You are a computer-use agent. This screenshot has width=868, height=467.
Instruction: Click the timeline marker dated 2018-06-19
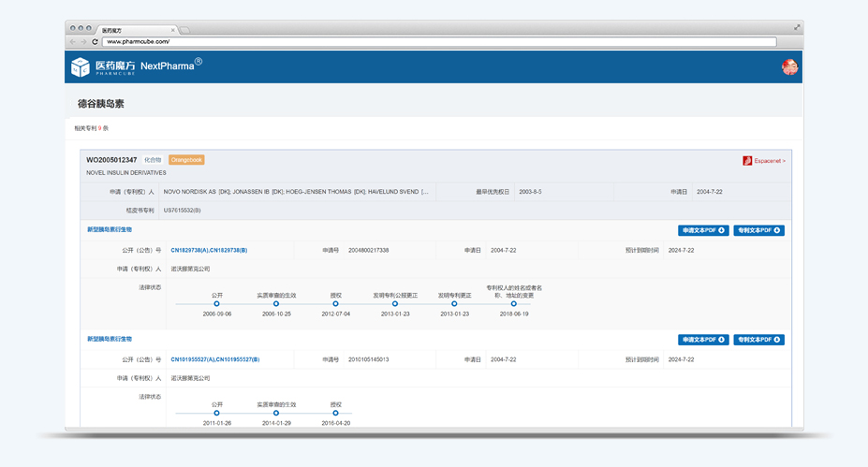coord(514,304)
